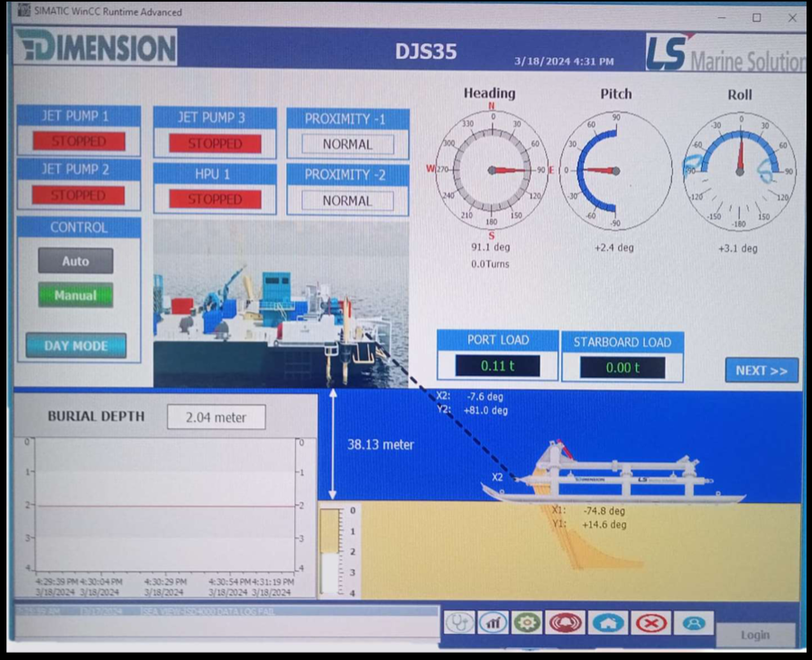Screen dimensions: 812x660
Task: Click Jet Pump 1 STOPPED status
Action: click(78, 142)
